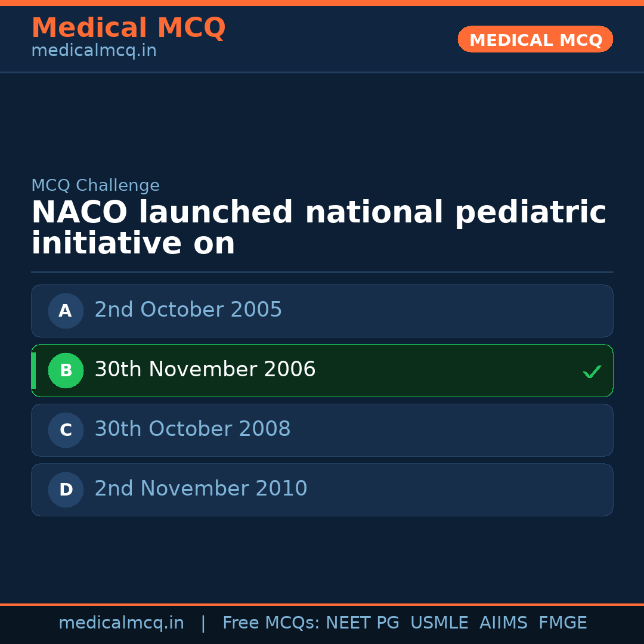Click the green circled B icon
Viewport: 644px width, 644px height.
click(x=66, y=370)
